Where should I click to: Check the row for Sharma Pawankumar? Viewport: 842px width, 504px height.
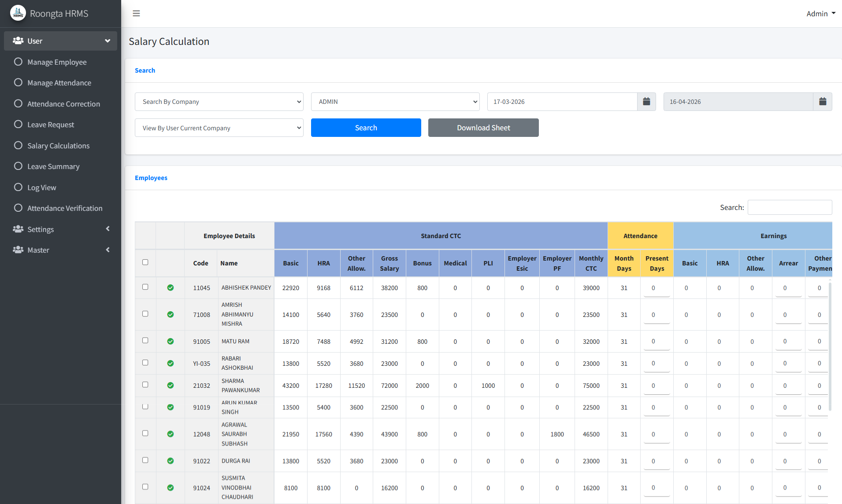pos(145,385)
